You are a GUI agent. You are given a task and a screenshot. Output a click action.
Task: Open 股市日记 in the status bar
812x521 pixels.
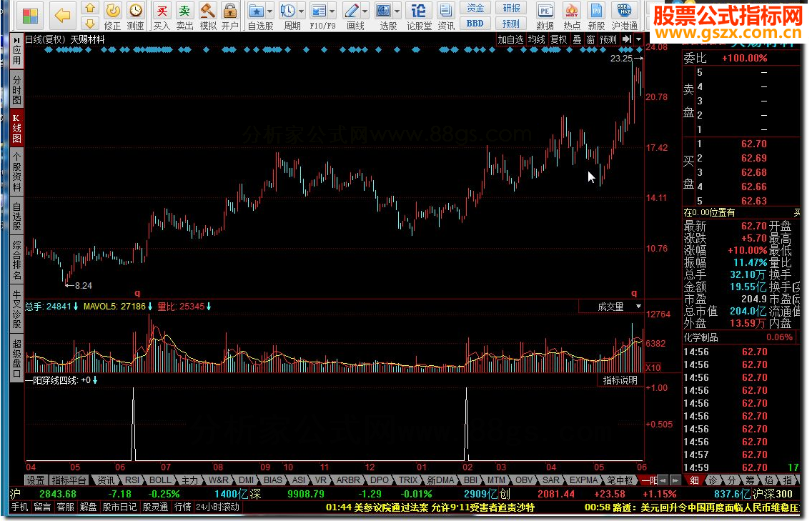coord(119,507)
